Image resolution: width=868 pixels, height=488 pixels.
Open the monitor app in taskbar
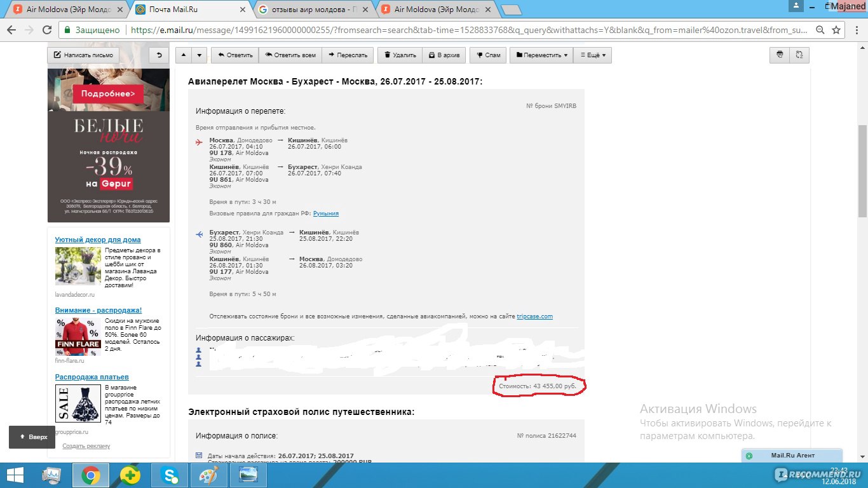click(52, 475)
